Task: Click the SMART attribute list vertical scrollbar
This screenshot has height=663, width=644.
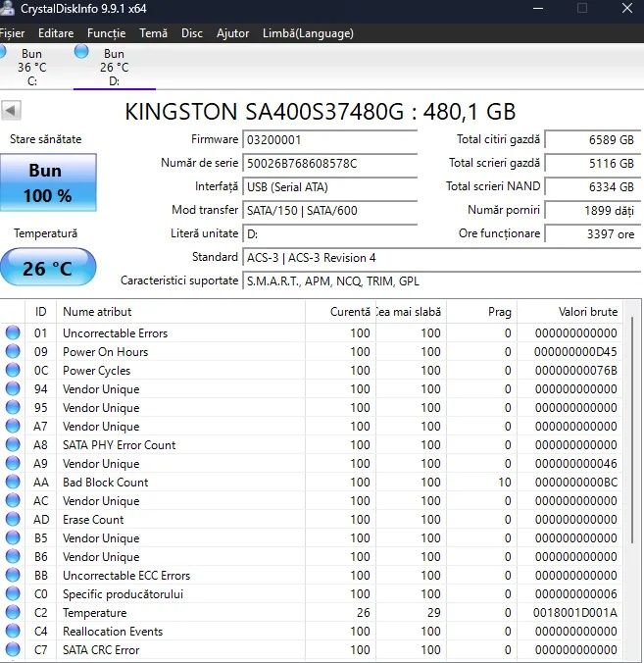Action: point(632,432)
